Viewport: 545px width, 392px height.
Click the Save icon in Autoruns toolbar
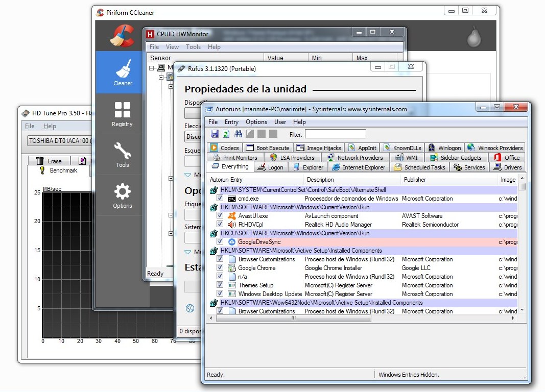click(x=215, y=134)
